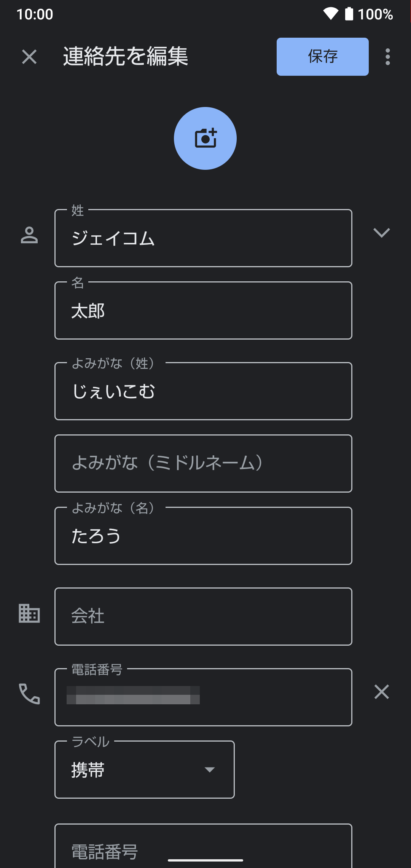411x868 pixels.
Task: Focus the empty 会社 field
Action: click(x=203, y=616)
